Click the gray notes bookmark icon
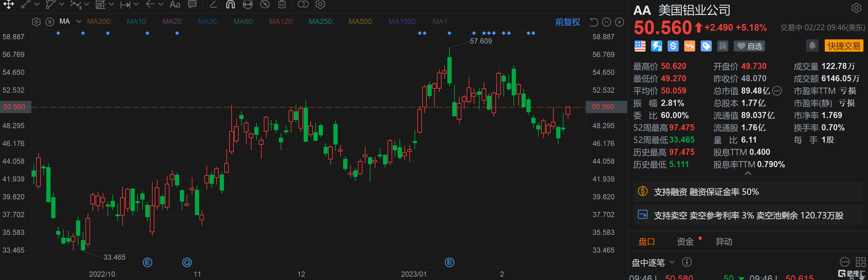Image resolution: width=868 pixels, height=280 pixels. click(722, 46)
